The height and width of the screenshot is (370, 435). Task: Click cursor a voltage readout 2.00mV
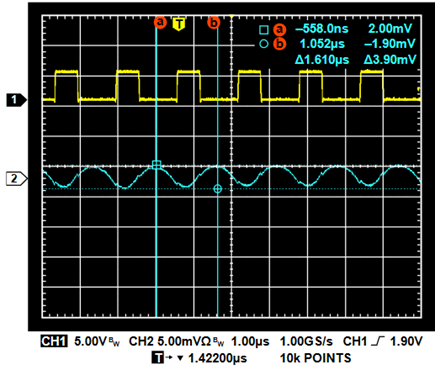pos(390,29)
